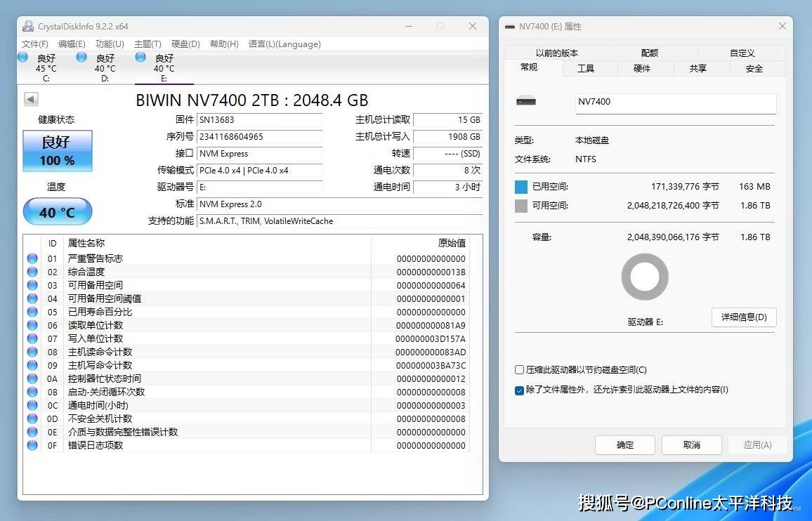Click the 良好 100% health status box
Image resolution: width=812 pixels, height=521 pixels.
[57, 150]
